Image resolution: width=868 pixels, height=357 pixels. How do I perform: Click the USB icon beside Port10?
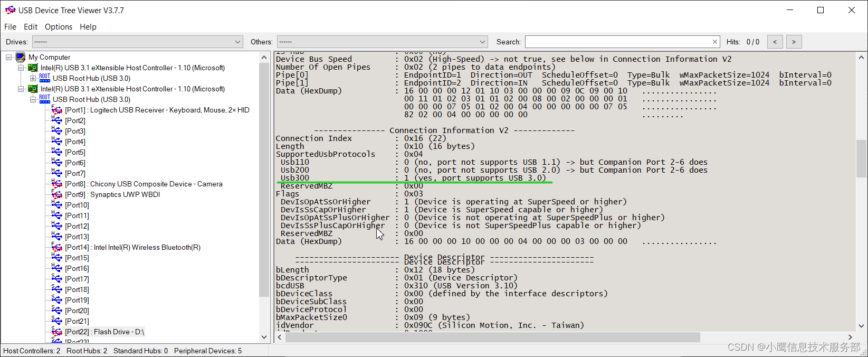tap(57, 205)
